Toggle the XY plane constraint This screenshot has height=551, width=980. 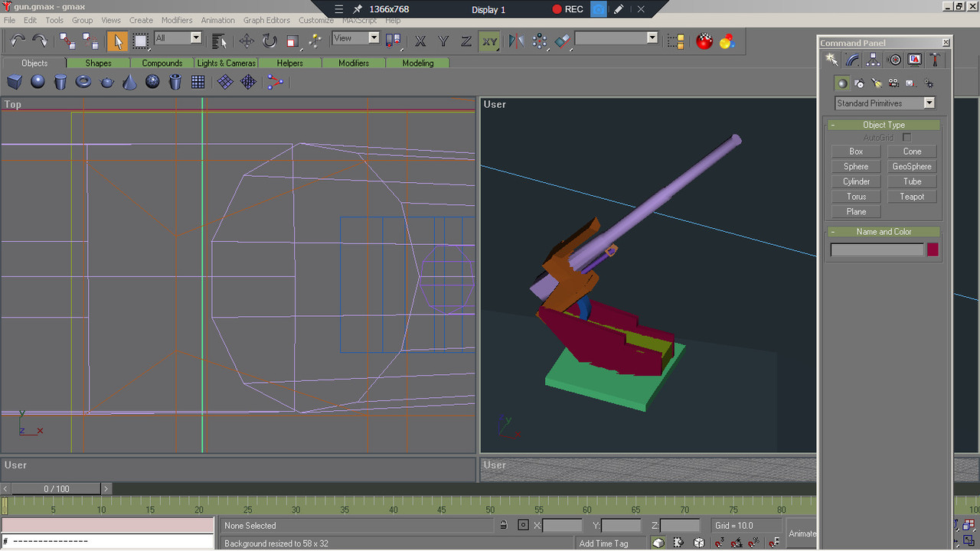(489, 41)
